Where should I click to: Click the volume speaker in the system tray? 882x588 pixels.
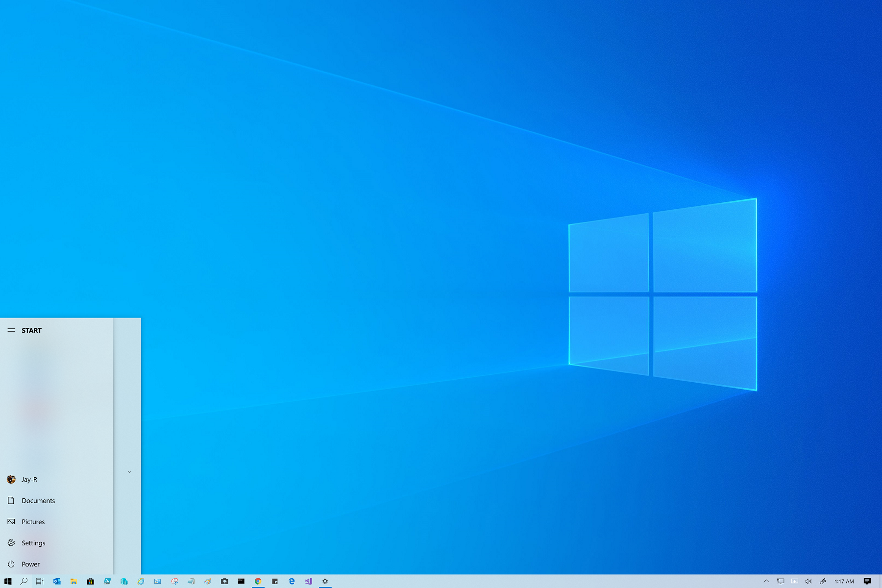tap(808, 581)
